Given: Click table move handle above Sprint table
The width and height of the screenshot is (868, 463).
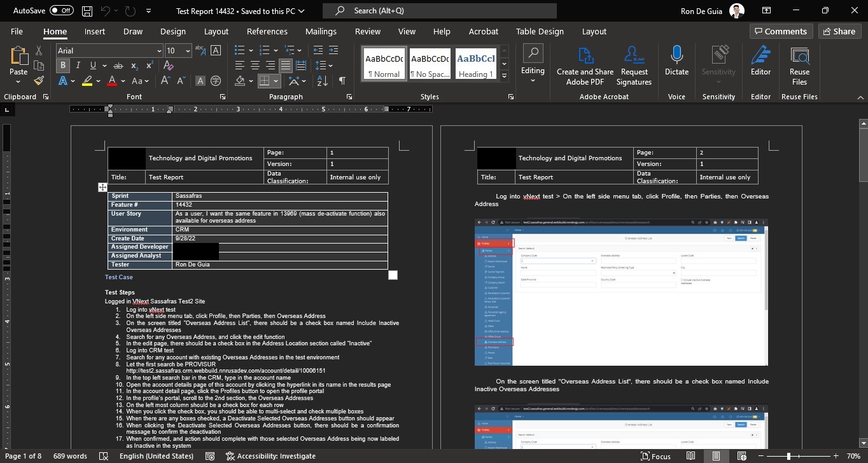Looking at the screenshot, I should (x=102, y=187).
